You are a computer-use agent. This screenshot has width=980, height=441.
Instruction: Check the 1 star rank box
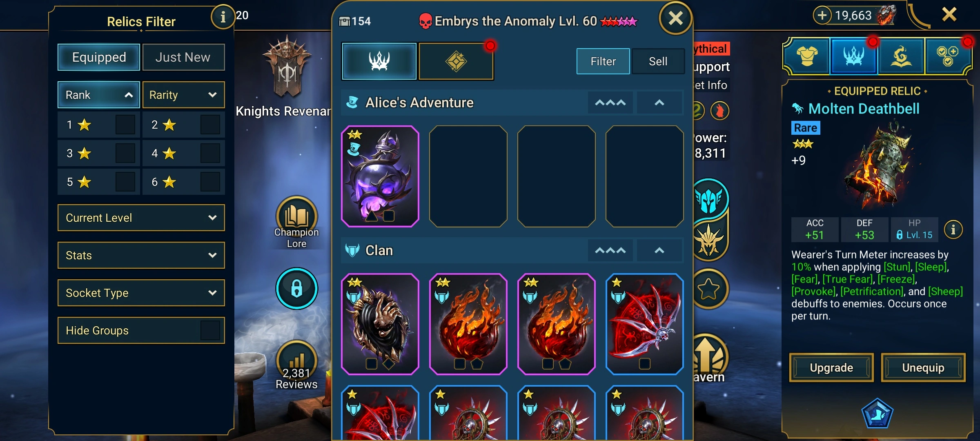(x=125, y=125)
